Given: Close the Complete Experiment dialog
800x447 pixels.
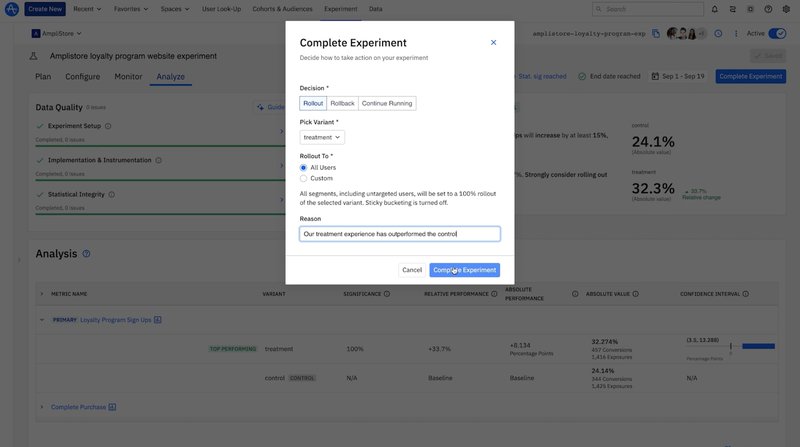Looking at the screenshot, I should point(493,43).
